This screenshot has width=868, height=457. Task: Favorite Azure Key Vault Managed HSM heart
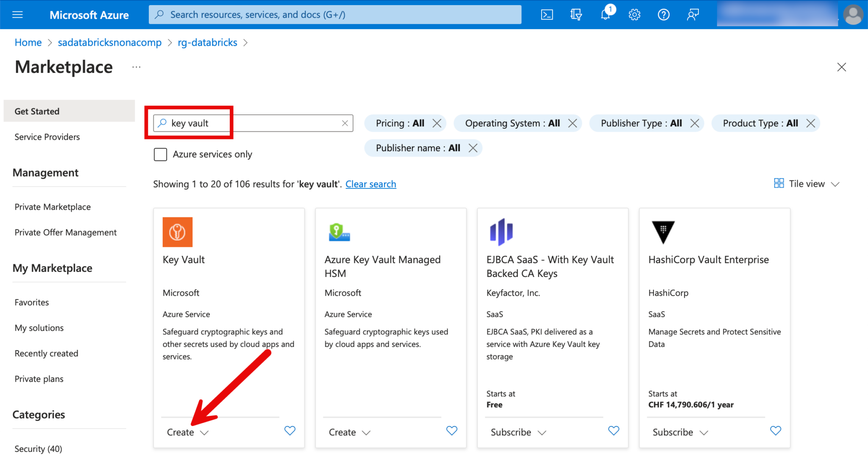click(x=452, y=431)
